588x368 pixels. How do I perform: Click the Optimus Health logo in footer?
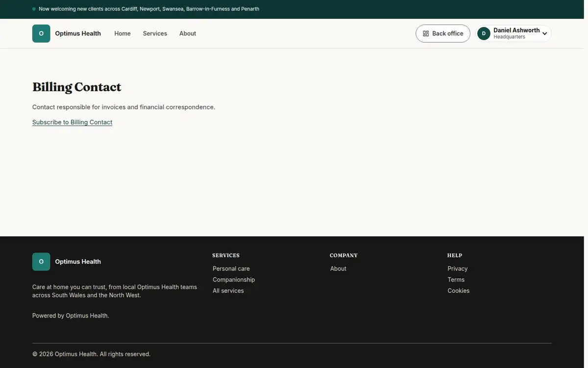[41, 262]
